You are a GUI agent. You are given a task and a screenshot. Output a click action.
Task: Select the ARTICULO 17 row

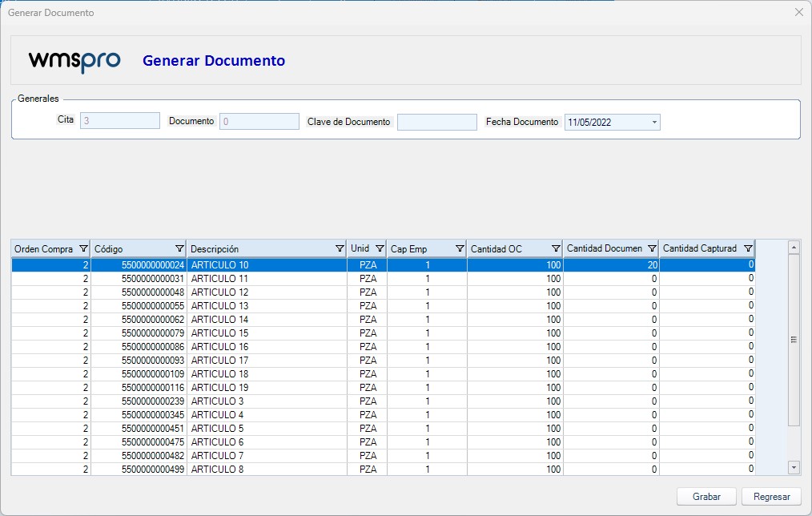[384, 360]
